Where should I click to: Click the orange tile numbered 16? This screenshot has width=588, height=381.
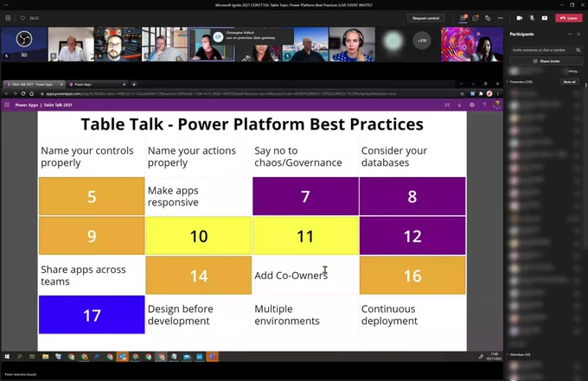pos(412,276)
